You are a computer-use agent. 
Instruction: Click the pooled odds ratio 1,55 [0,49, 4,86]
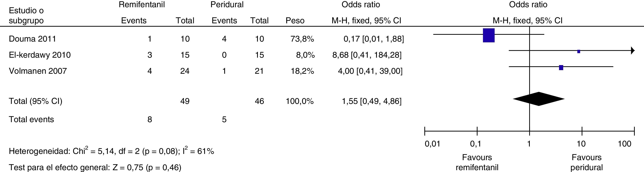371,101
